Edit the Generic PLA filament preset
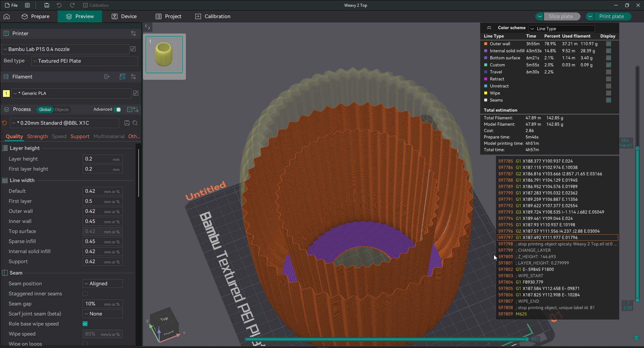This screenshot has height=348, width=644. tap(136, 93)
